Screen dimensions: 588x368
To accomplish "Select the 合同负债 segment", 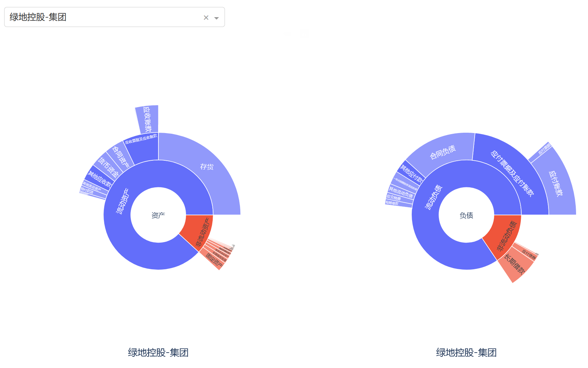I will (442, 152).
